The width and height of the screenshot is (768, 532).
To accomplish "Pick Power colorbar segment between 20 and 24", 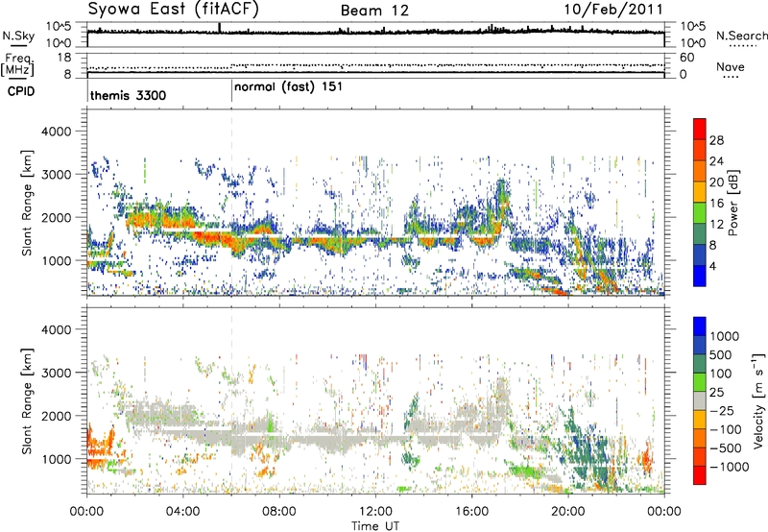I will 700,171.
